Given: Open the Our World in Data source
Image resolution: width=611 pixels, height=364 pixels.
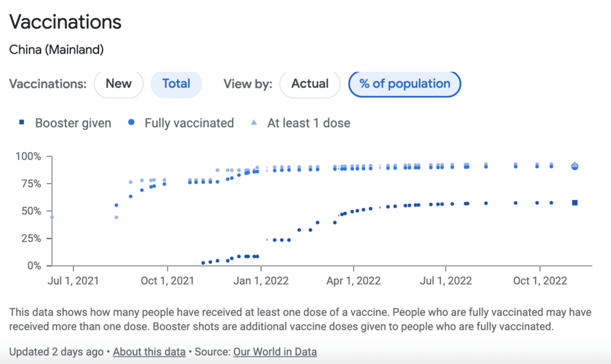Looking at the screenshot, I should click(x=275, y=351).
